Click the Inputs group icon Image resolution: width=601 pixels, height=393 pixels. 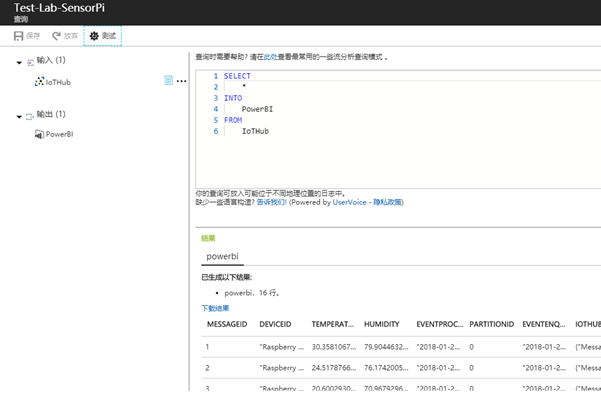30,62
